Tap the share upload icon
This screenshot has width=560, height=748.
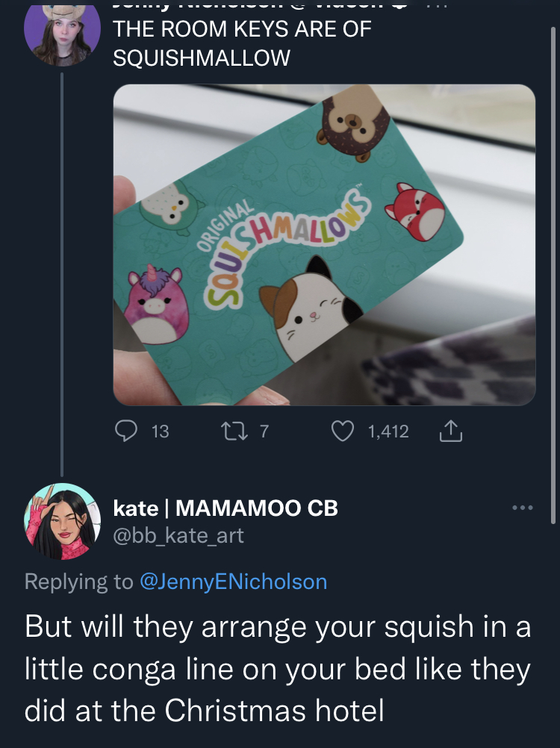[x=450, y=431]
